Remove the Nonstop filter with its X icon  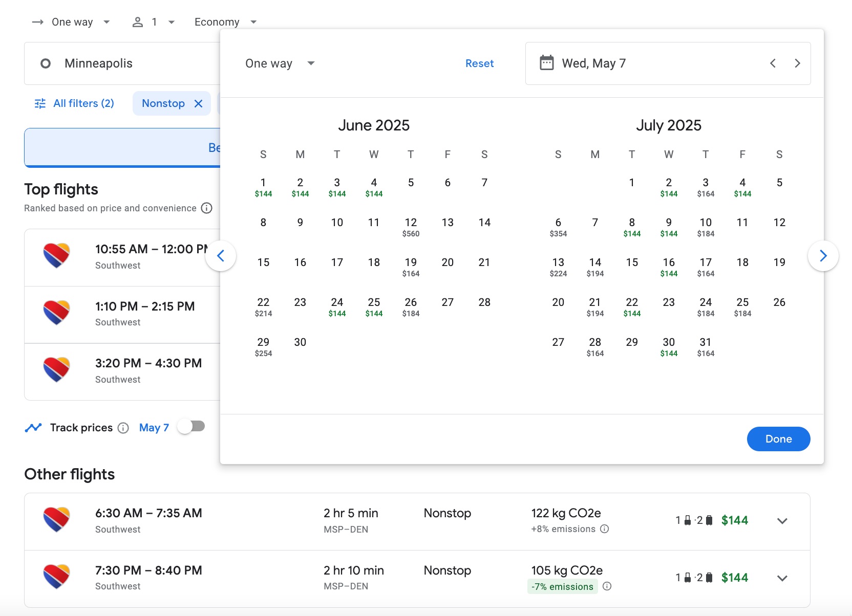coord(199,103)
